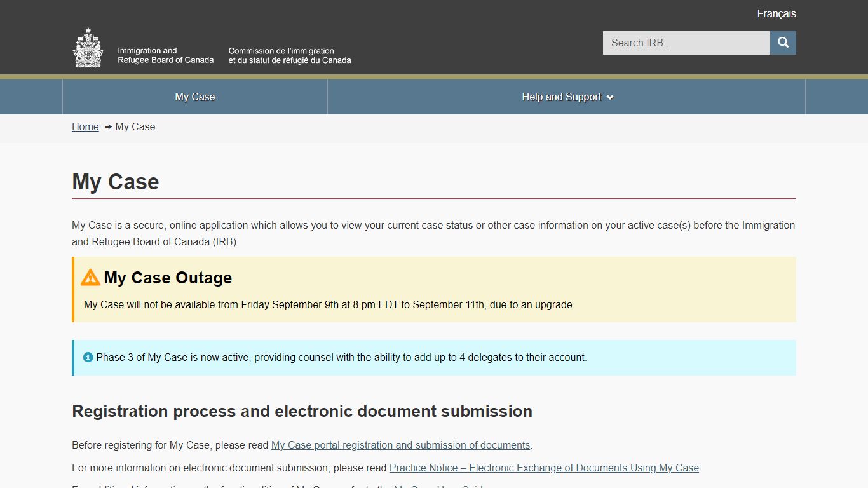This screenshot has width=868, height=488.
Task: Switch language with the Français link
Action: pos(776,13)
